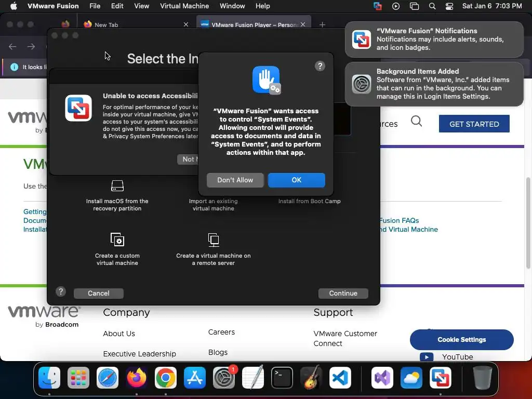The image size is (532, 399).
Task: Switch to VMware Fusion Player browser tab
Action: [253, 24]
